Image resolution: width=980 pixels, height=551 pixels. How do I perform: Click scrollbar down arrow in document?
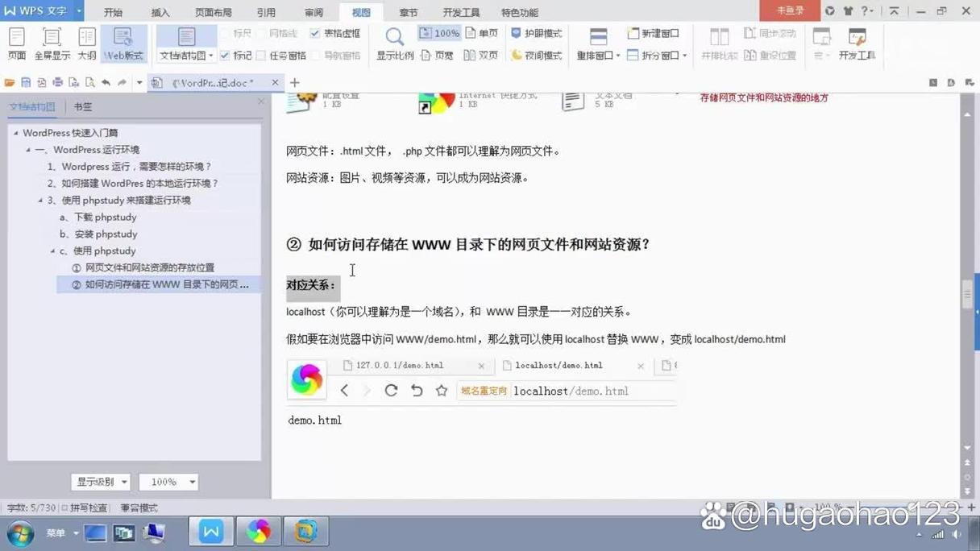(967, 448)
